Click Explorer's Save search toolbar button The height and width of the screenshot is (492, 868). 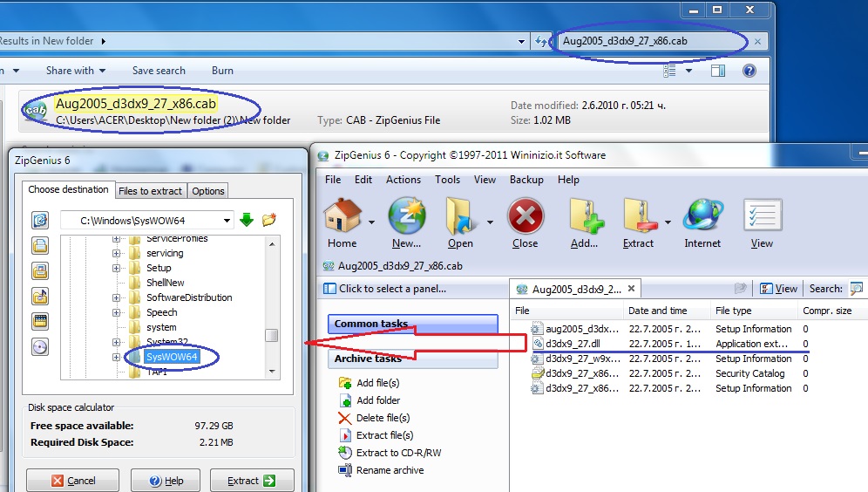pyautogui.click(x=159, y=71)
